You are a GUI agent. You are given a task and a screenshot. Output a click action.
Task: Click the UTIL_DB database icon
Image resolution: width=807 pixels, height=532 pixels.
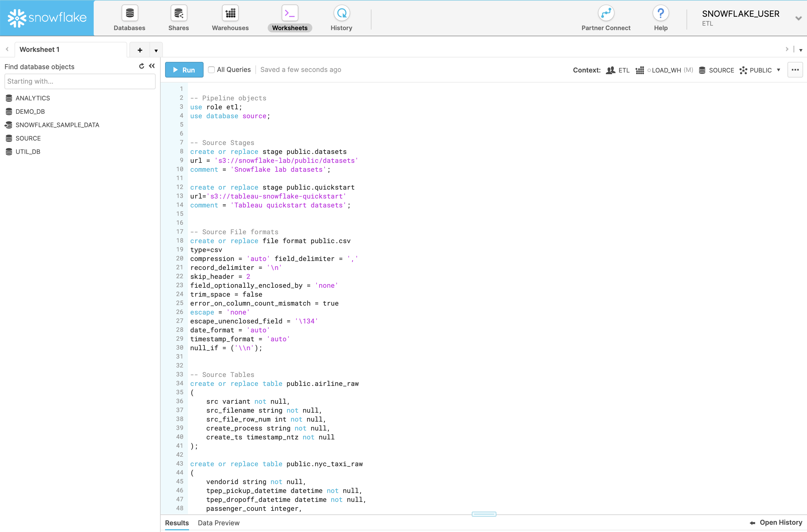9,152
